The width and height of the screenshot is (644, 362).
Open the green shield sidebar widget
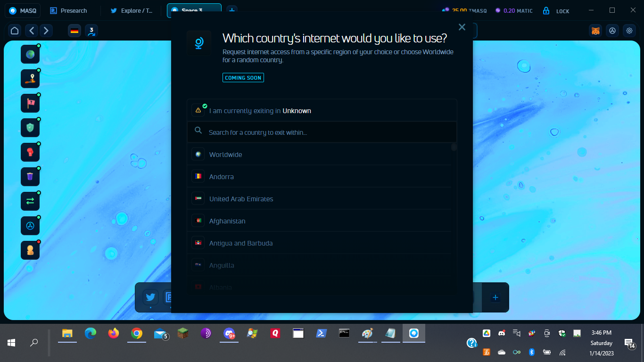30,128
